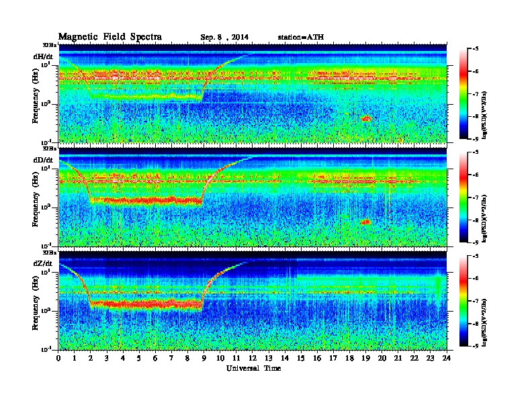Click the hour 19 tick label
The height and width of the screenshot is (411, 532).
(x=365, y=358)
